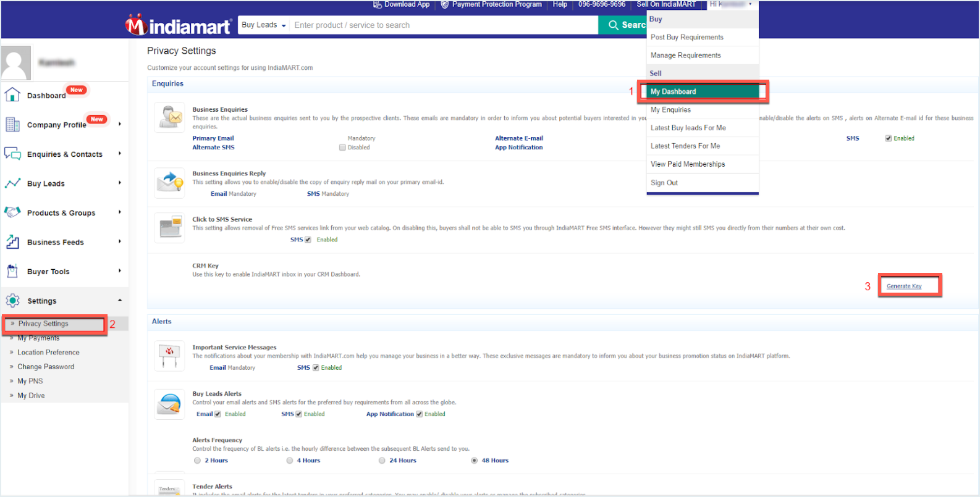Open Privacy Settings in sidebar
980x497 pixels.
[43, 324]
